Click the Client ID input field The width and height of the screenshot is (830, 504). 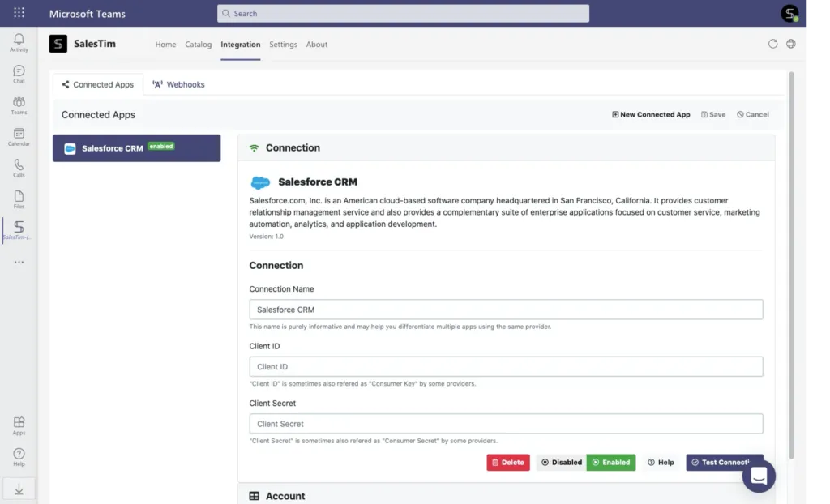[x=506, y=366]
